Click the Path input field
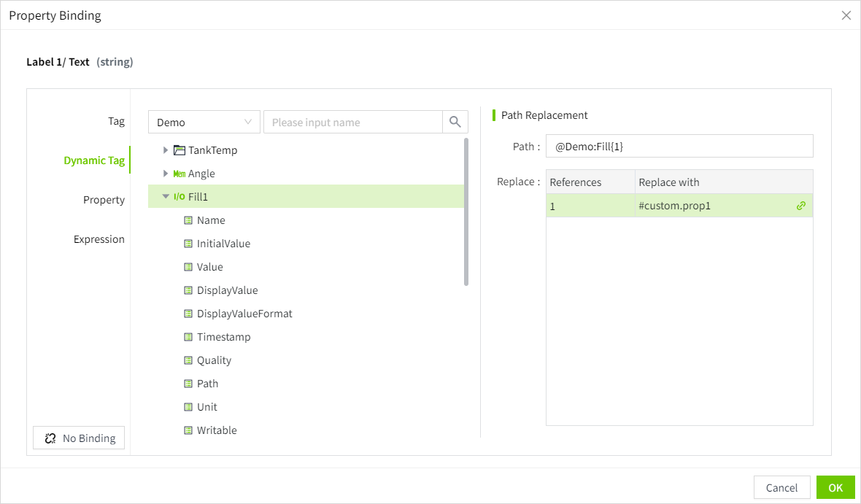This screenshot has width=861, height=504. click(679, 146)
